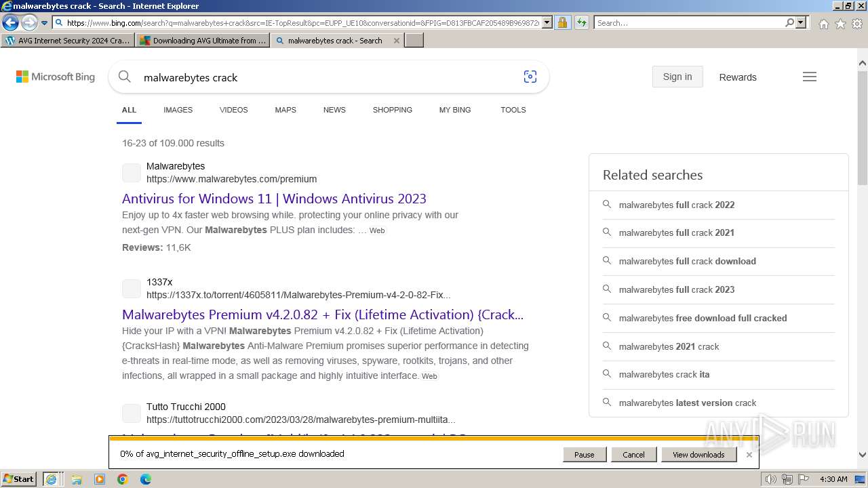868x488 pixels.
Task: Click the View downloads button
Action: (x=698, y=455)
